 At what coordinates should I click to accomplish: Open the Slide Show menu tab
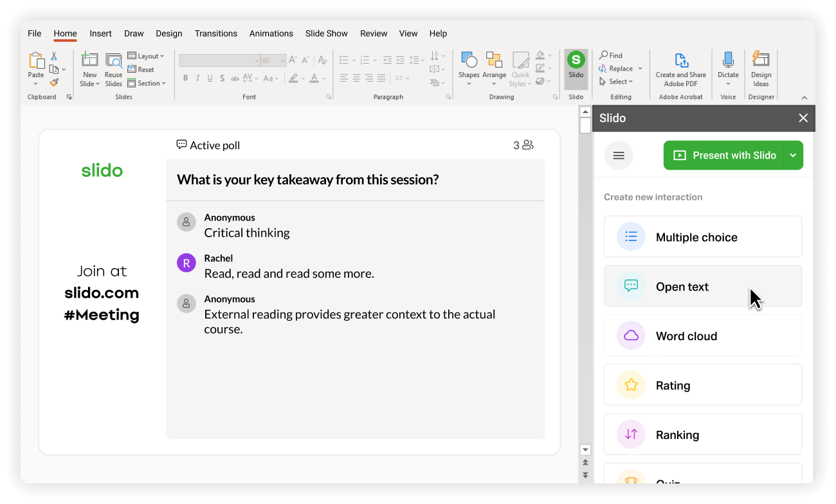326,33
